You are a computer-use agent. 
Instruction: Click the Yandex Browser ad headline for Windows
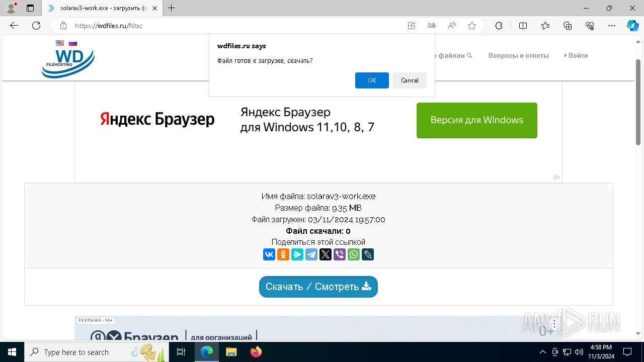click(307, 120)
